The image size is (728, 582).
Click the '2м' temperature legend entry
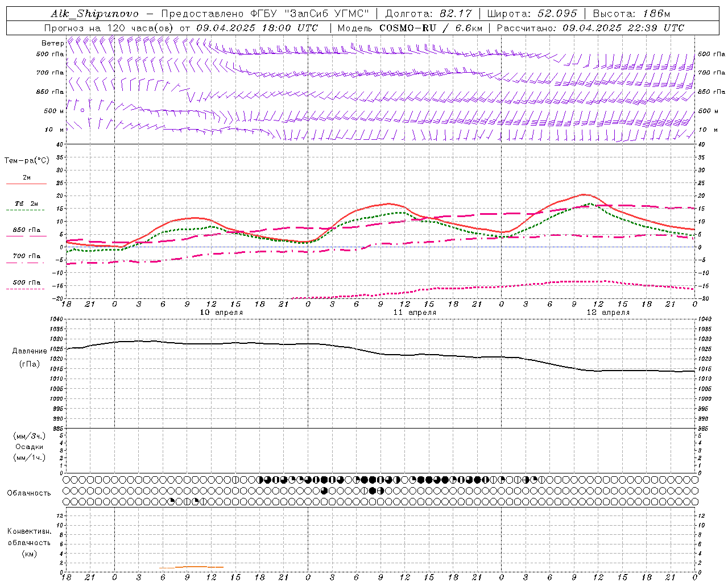(27, 178)
